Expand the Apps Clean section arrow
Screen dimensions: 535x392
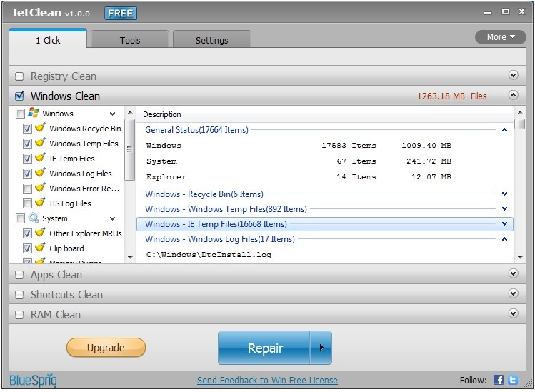pyautogui.click(x=513, y=273)
